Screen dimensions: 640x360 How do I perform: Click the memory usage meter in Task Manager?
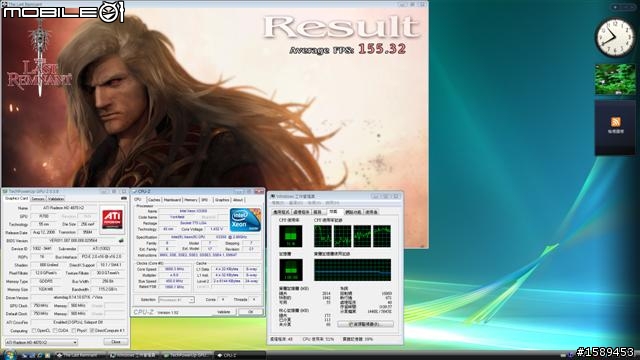290,269
